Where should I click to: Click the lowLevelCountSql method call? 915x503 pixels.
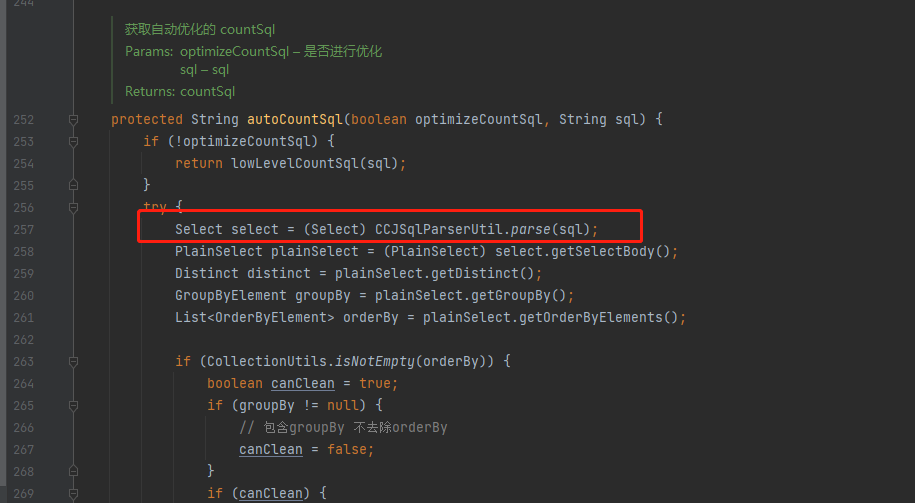pos(295,163)
